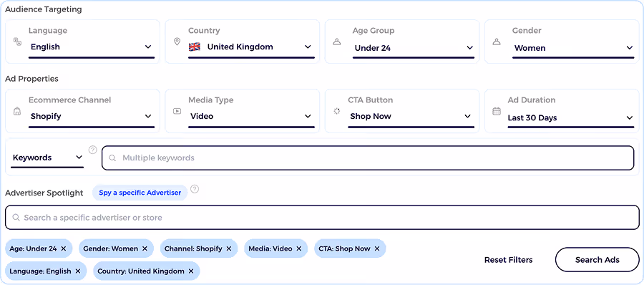Click the Search Ads button
644x285 pixels.
(597, 259)
